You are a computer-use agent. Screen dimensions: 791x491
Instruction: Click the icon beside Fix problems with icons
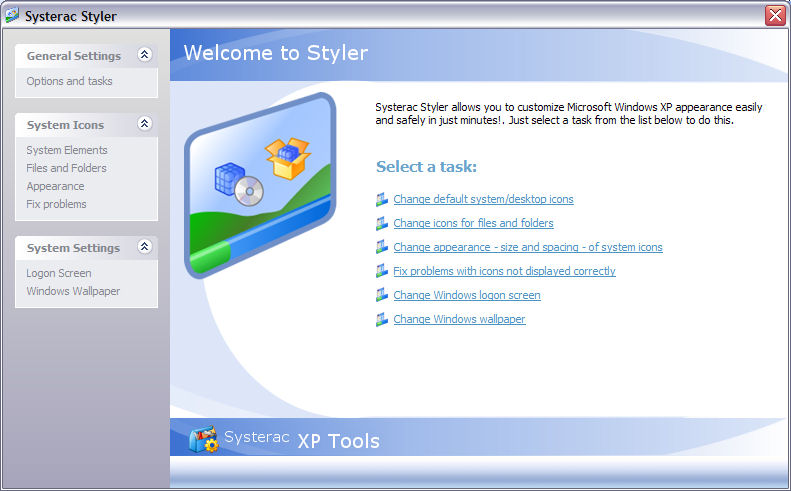pyautogui.click(x=382, y=271)
